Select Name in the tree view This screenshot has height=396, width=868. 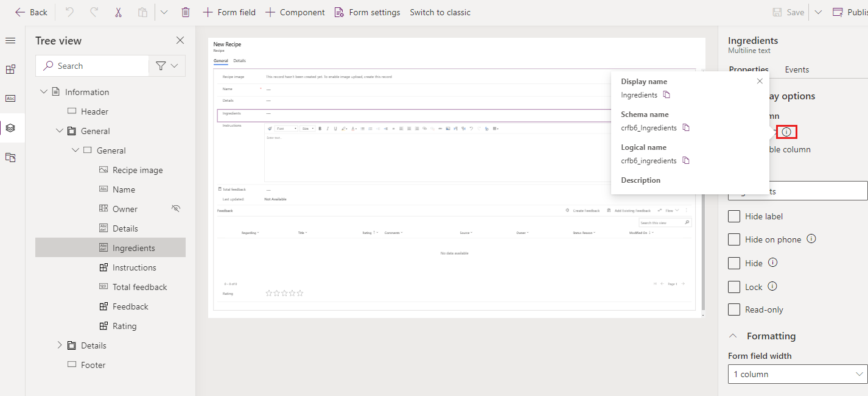124,189
